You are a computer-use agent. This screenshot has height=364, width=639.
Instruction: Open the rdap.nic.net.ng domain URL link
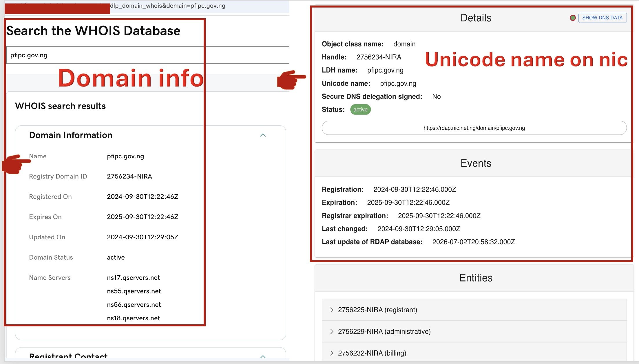click(474, 128)
